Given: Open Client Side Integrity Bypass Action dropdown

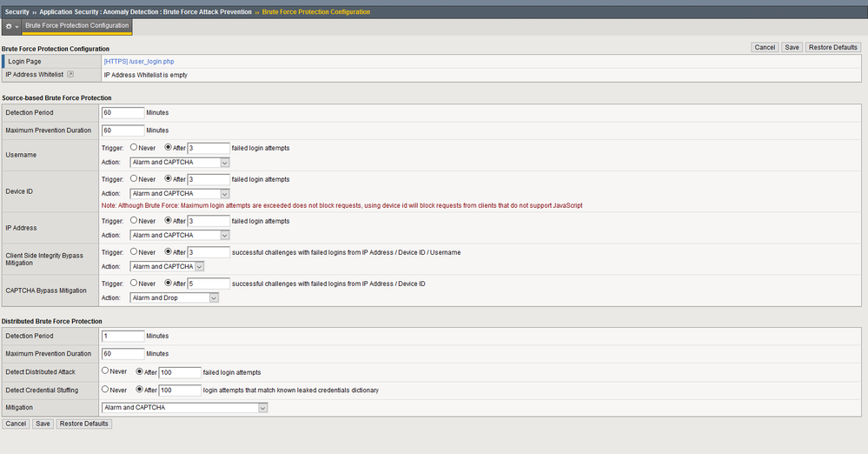Looking at the screenshot, I should 167,267.
